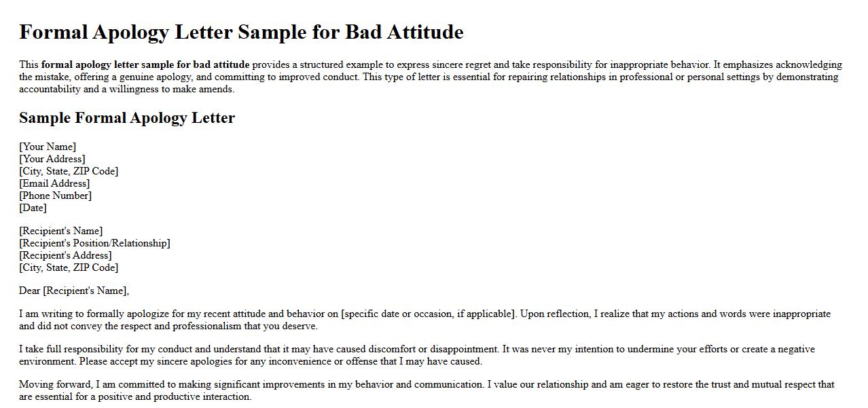The width and height of the screenshot is (868, 408).
Task: Click the '[Recipient's Name]' line above Position/Relationship
Action: [61, 231]
